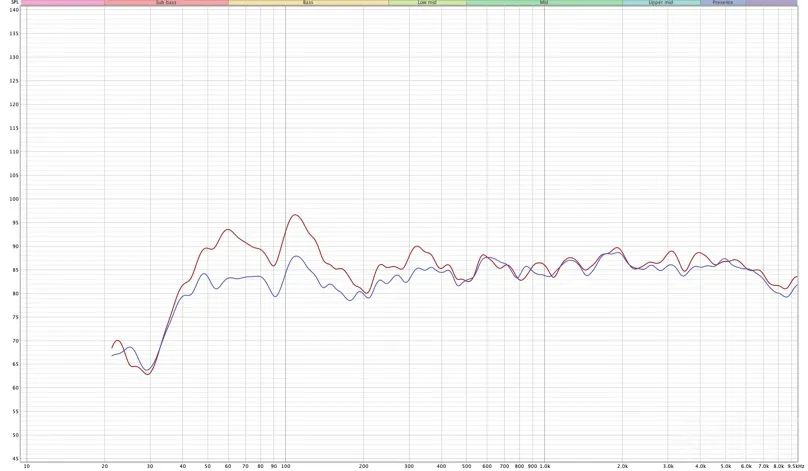Select the Presence band header

[x=722, y=3]
